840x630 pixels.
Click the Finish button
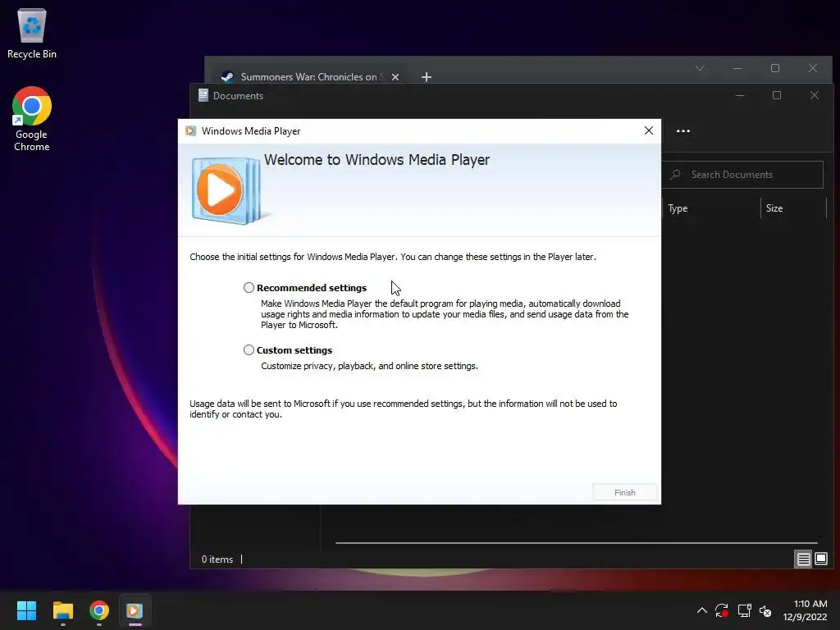point(624,492)
